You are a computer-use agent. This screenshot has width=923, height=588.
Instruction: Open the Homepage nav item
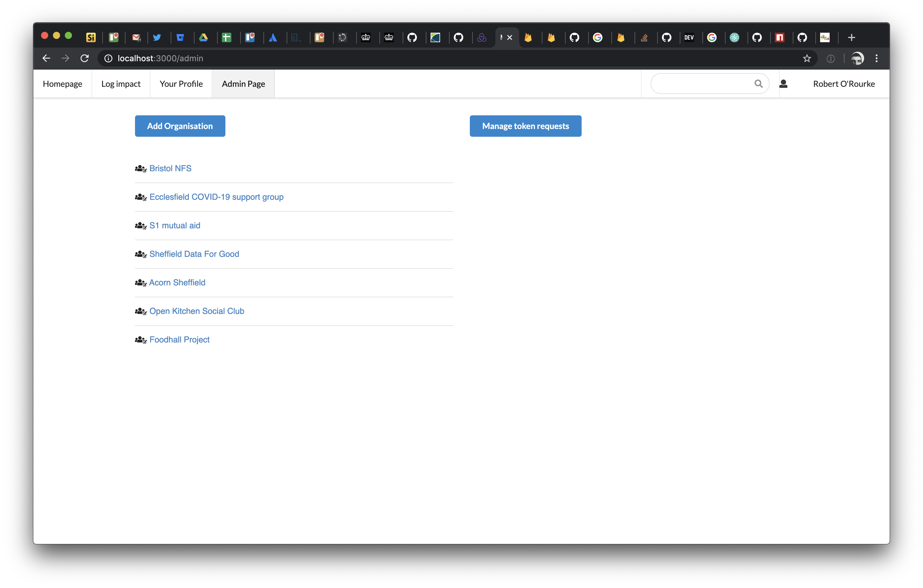62,84
